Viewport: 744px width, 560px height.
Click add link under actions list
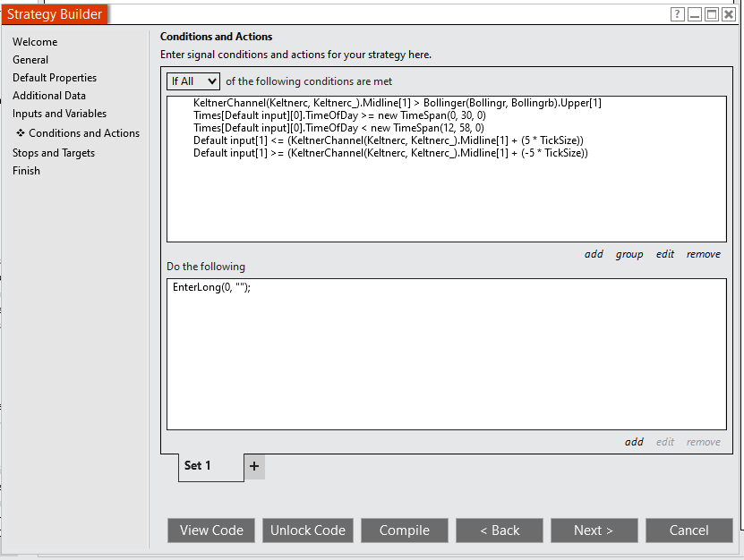634,442
